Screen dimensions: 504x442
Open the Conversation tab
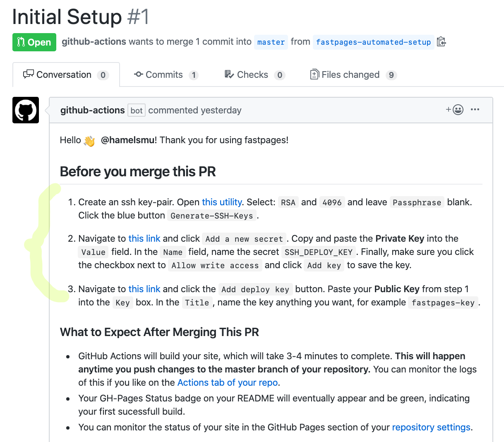point(66,75)
